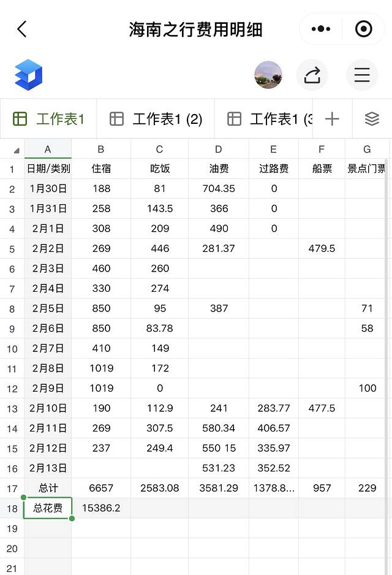Select row 17 header
The width and height of the screenshot is (392, 575).
pyautogui.click(x=12, y=489)
